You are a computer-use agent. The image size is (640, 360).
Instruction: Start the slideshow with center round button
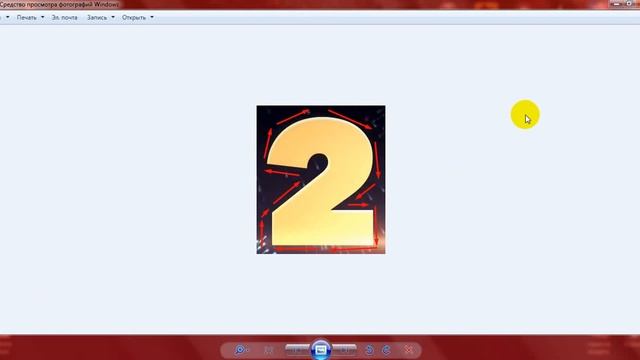pos(321,350)
